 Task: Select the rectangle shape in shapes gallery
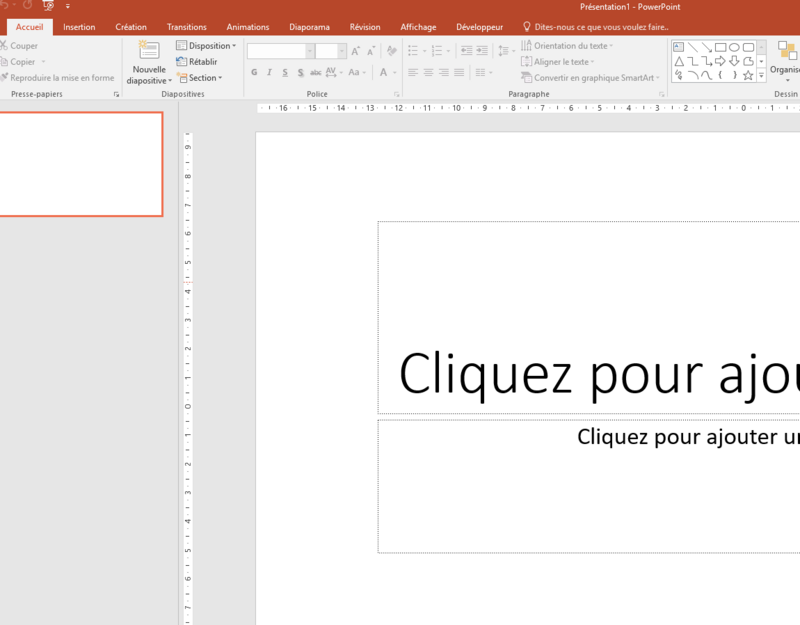[x=720, y=47]
